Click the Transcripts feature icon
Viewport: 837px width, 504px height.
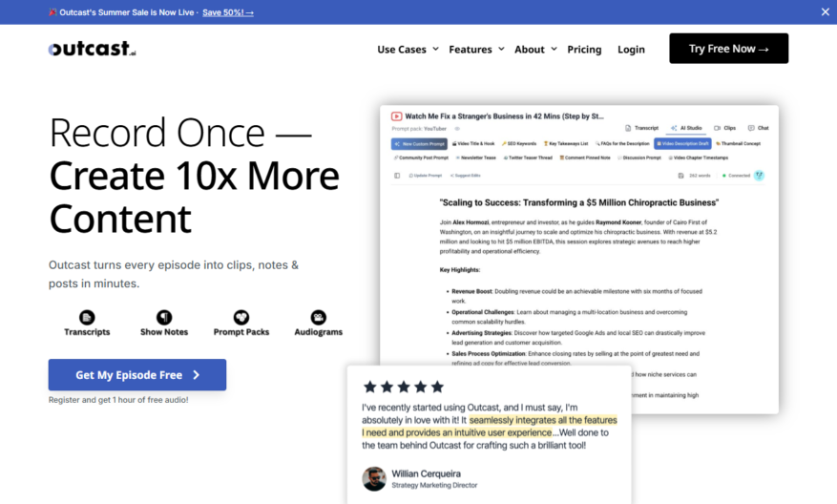pos(87,317)
